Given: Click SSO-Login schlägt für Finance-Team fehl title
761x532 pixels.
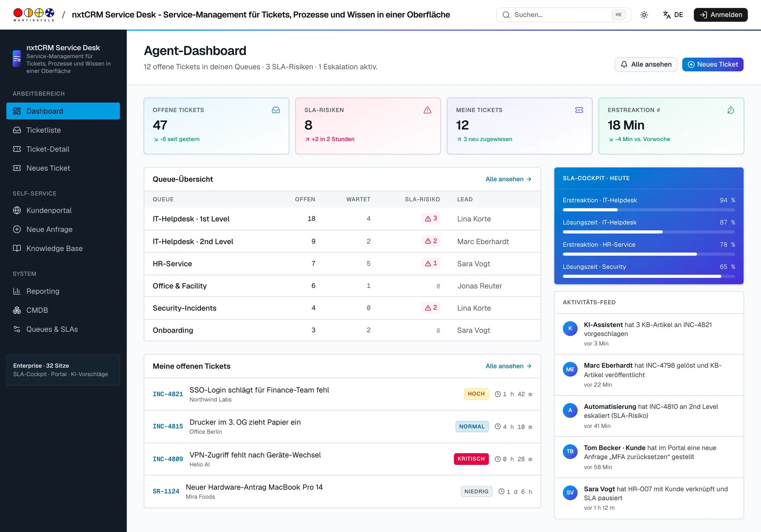Looking at the screenshot, I should [259, 390].
